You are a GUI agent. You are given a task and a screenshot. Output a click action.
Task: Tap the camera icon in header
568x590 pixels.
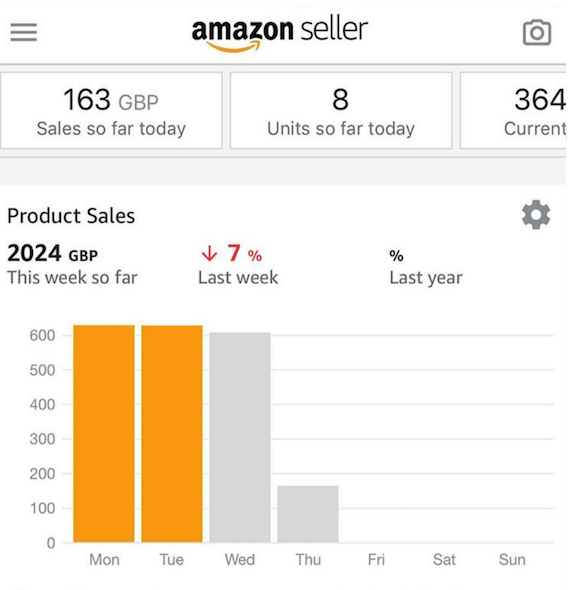pos(537,32)
